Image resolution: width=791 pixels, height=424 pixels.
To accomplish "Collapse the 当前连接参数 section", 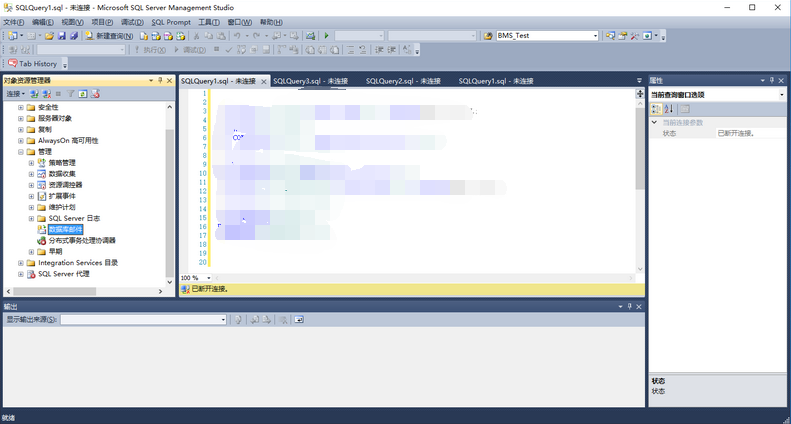I will tap(655, 123).
